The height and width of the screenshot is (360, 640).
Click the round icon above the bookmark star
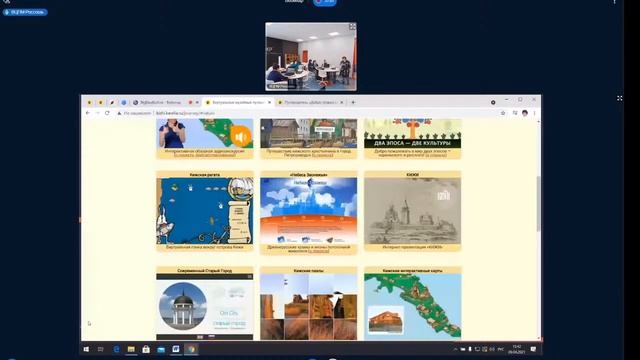point(493,102)
